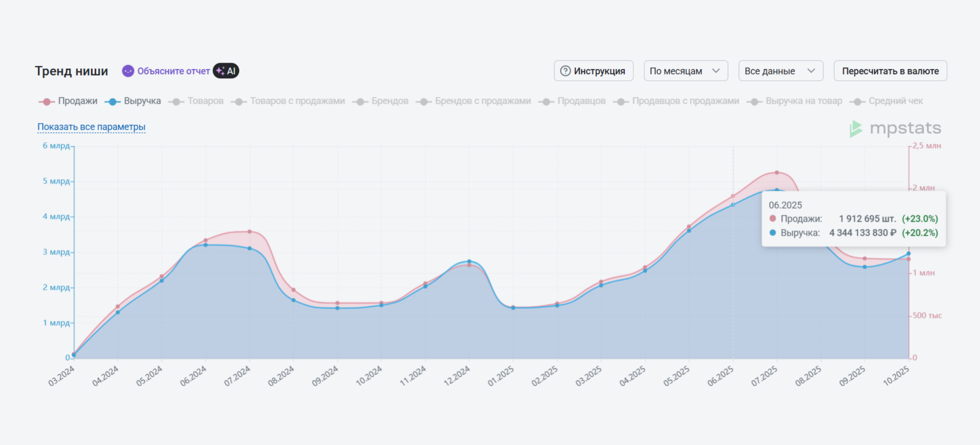The image size is (980, 445).
Task: Click the blue Выручка legend marker
Action: coord(112,102)
